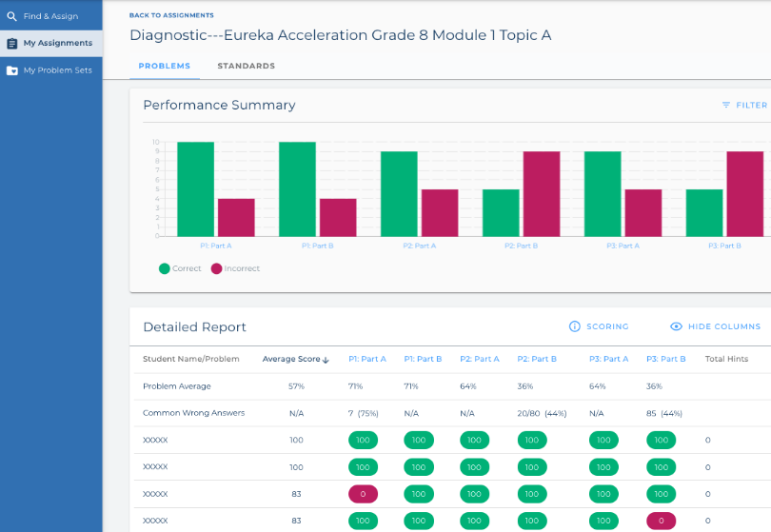Click the first green bar for P1: Part A
The height and width of the screenshot is (532, 771).
click(x=195, y=188)
